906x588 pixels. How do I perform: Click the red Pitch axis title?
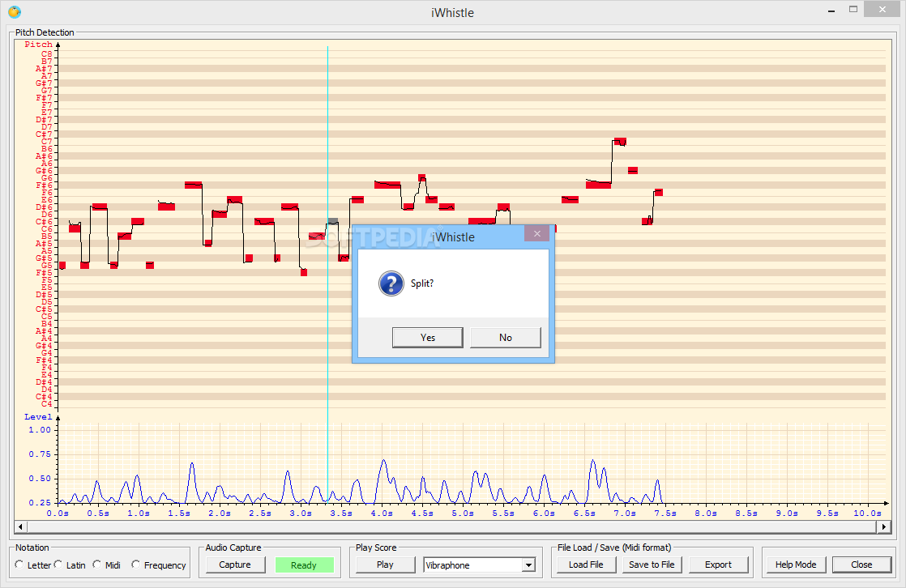38,45
